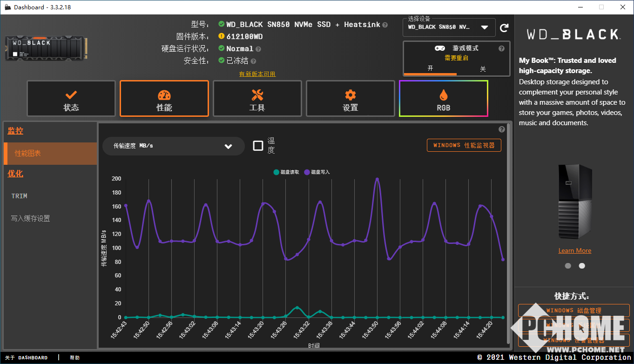Select second carousel dot in ad panel

click(582, 266)
